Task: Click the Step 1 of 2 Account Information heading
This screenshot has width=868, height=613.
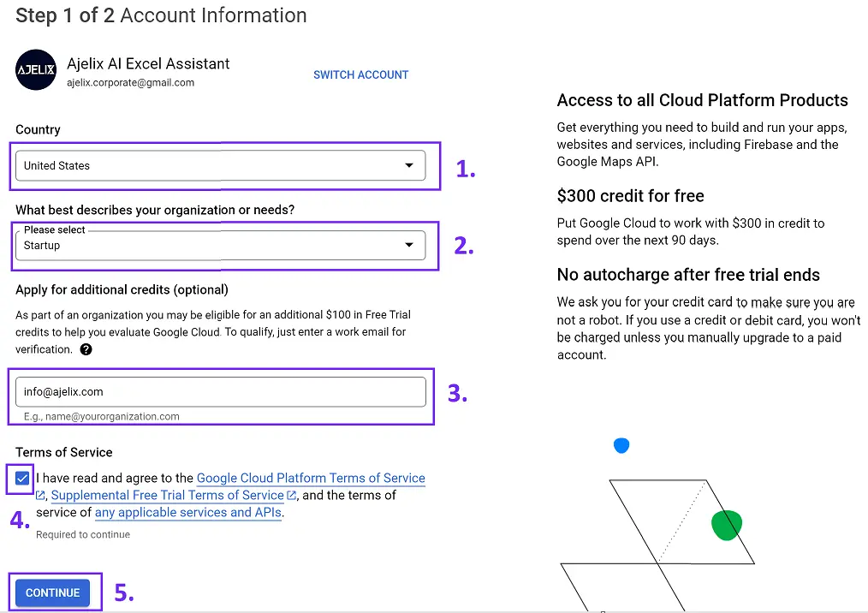Action: tap(161, 15)
